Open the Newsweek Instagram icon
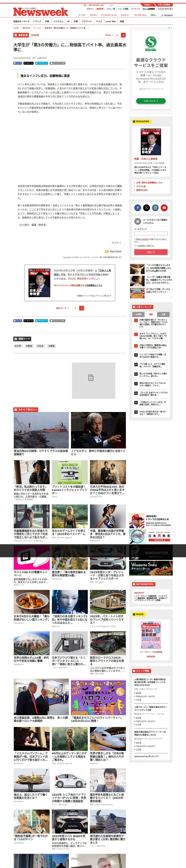The width and height of the screenshot is (186, 868). pyautogui.click(x=155, y=208)
